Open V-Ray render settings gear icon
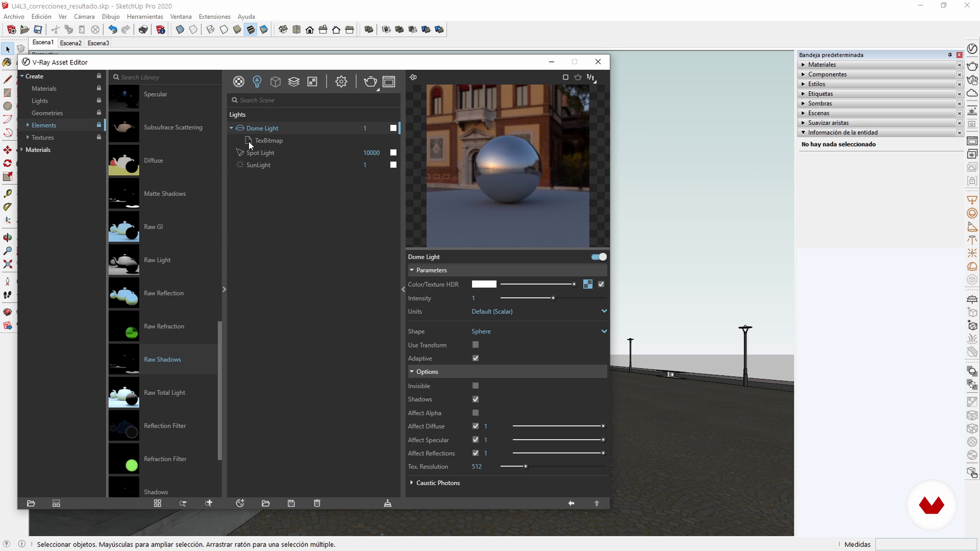The width and height of the screenshot is (980, 551). point(341,81)
